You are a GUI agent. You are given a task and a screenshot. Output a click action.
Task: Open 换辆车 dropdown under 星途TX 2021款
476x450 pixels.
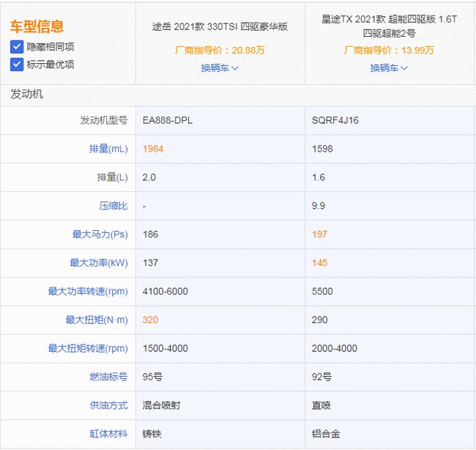click(x=389, y=67)
